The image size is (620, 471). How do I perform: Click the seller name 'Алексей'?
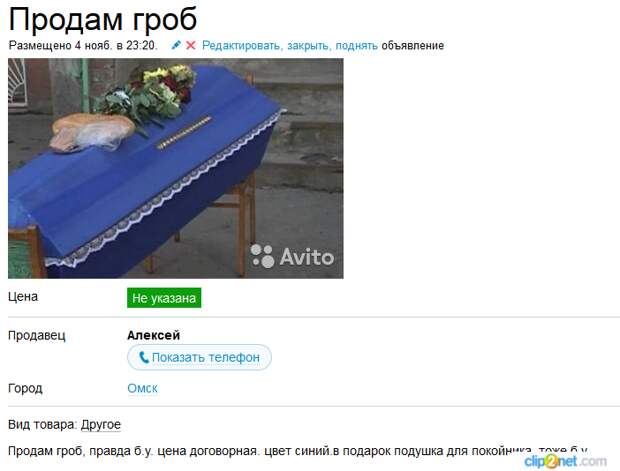pos(153,335)
